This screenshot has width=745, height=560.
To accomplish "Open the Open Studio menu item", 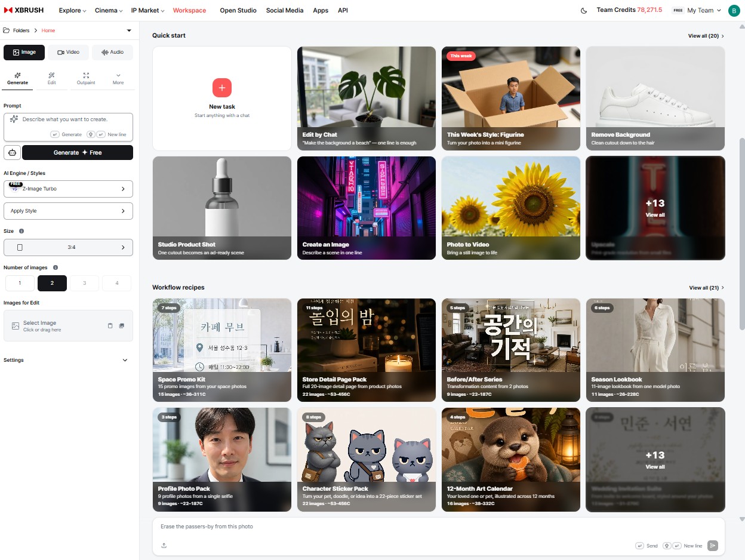I will point(238,11).
